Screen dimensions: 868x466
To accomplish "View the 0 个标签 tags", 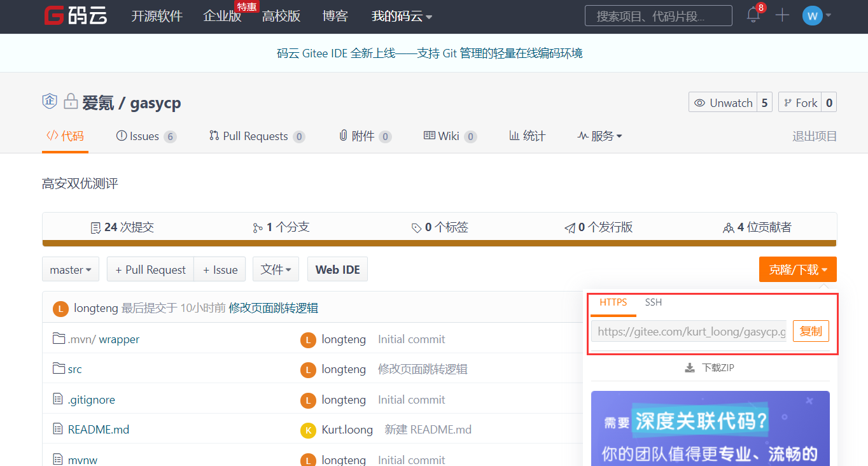I will pyautogui.click(x=440, y=227).
